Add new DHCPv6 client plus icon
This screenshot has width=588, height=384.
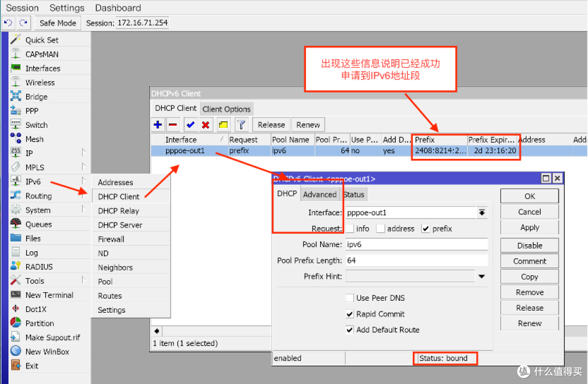pos(158,125)
